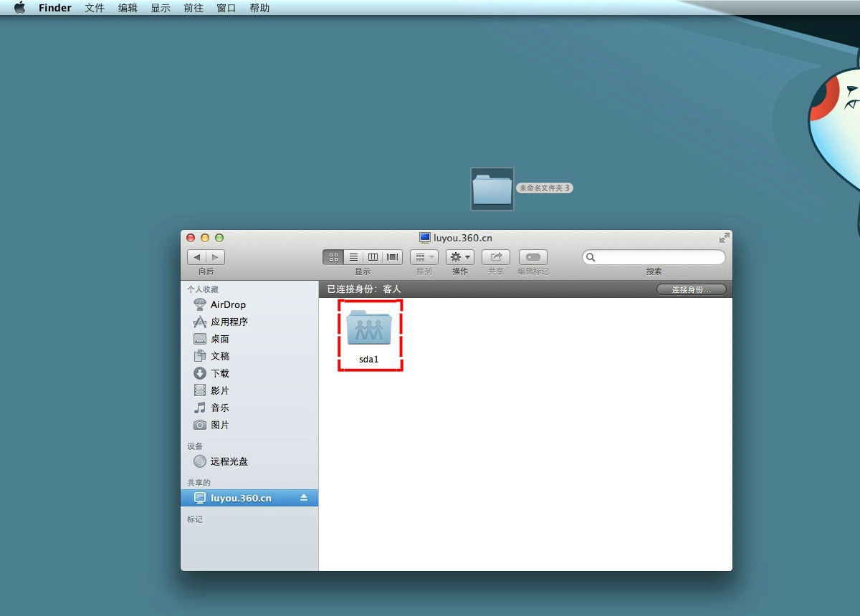Click the 已连接身份：客人 status text
The height and width of the screenshot is (616, 860).
[x=364, y=289]
